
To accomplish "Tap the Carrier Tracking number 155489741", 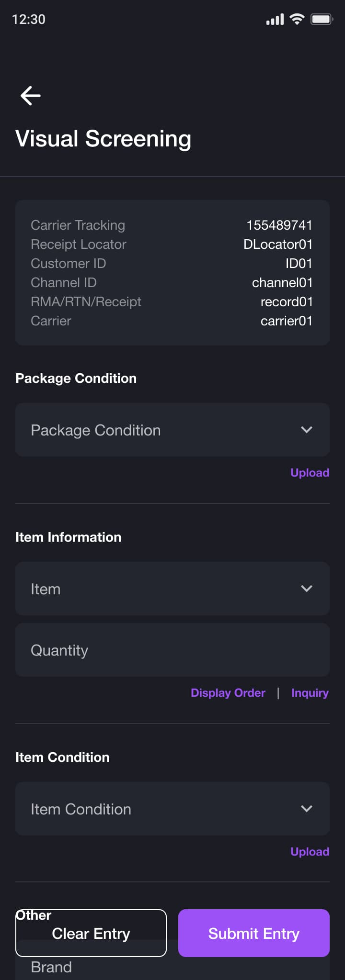I will pos(279,225).
